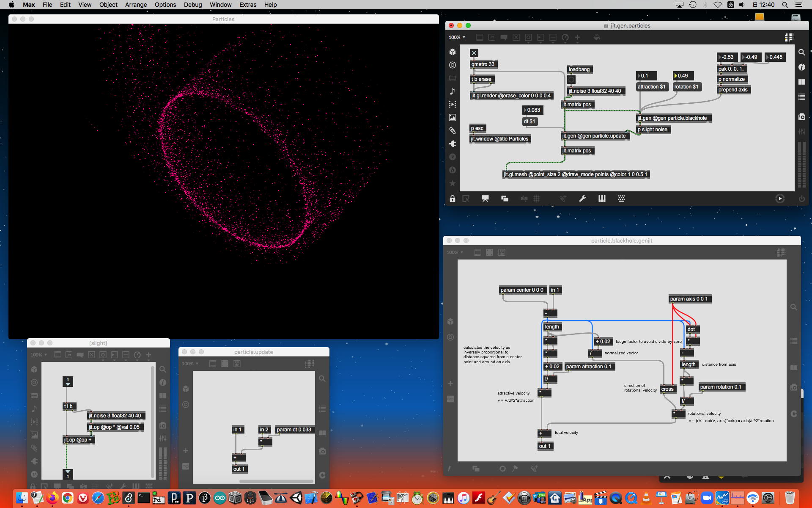Viewport: 812px width, 508px height.
Task: Toggle the X toggle above qmetro 33
Action: click(474, 53)
